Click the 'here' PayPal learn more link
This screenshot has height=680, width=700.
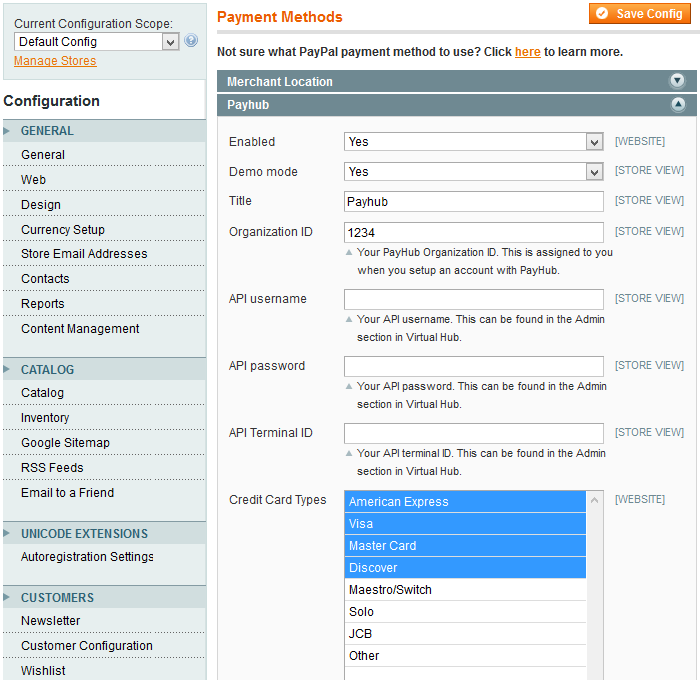[528, 52]
